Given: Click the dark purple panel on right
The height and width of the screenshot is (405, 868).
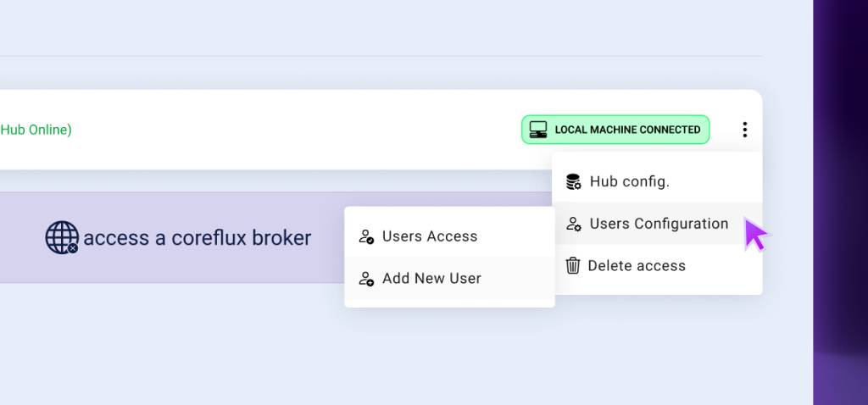Looking at the screenshot, I should 839,203.
